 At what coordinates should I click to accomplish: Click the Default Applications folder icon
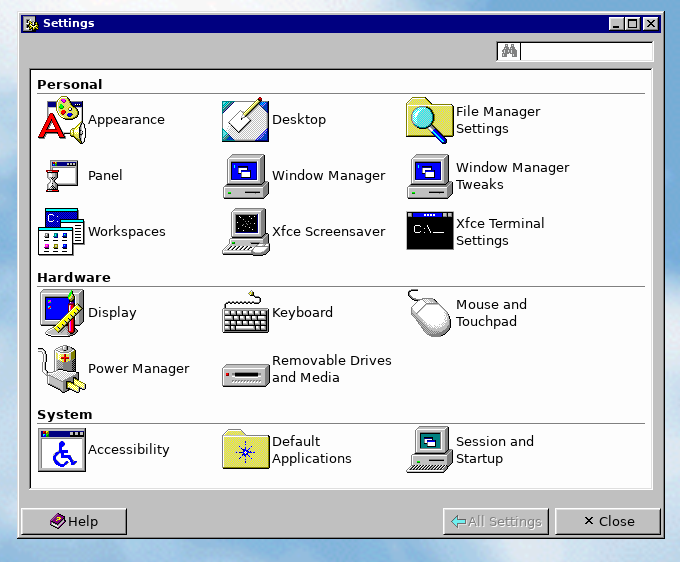tap(245, 449)
